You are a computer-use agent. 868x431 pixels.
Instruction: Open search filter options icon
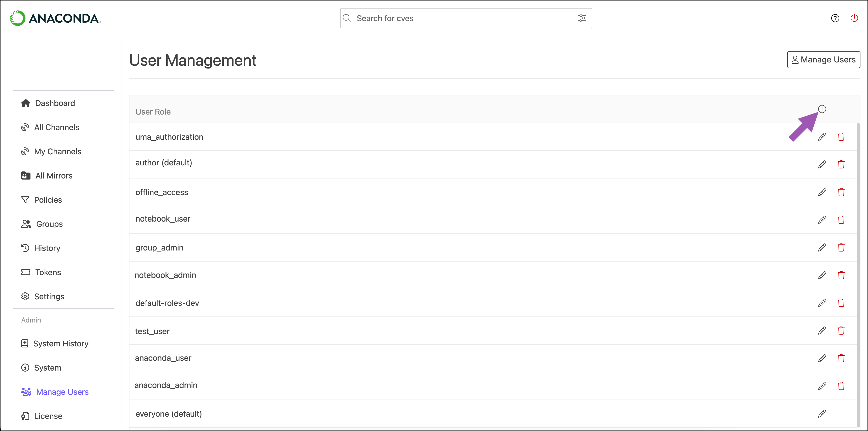coord(582,18)
